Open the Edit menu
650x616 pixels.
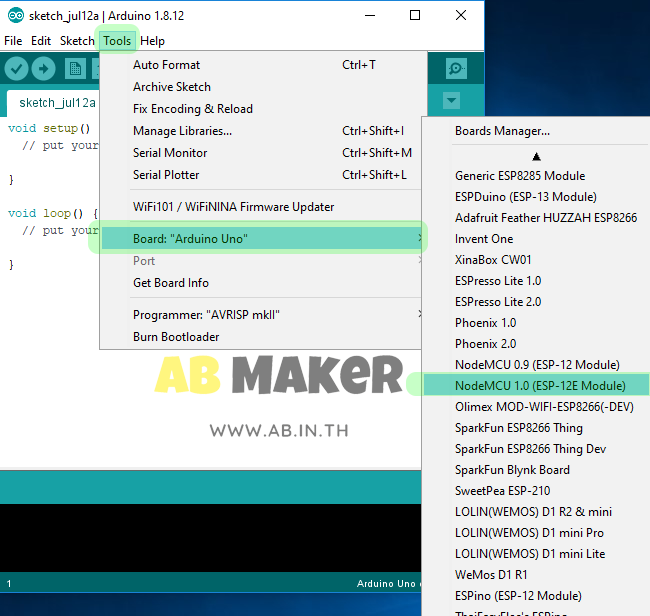pyautogui.click(x=41, y=41)
